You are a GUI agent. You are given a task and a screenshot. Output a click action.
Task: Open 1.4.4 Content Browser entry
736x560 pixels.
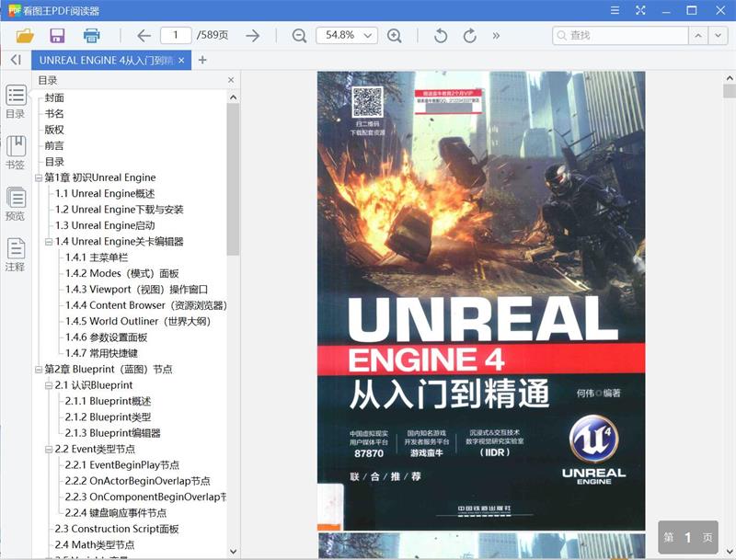click(x=146, y=305)
